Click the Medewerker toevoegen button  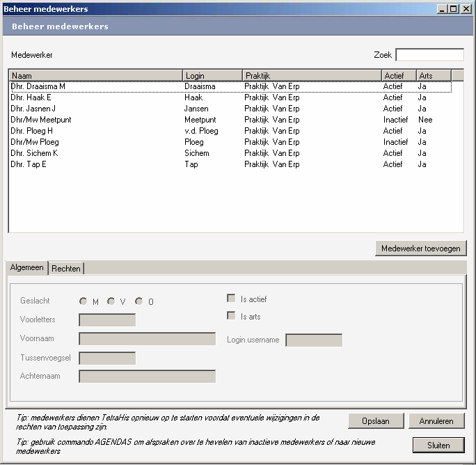(420, 248)
